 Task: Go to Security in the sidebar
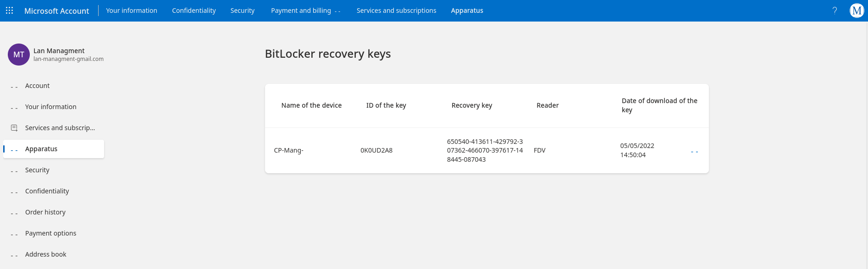54,170
